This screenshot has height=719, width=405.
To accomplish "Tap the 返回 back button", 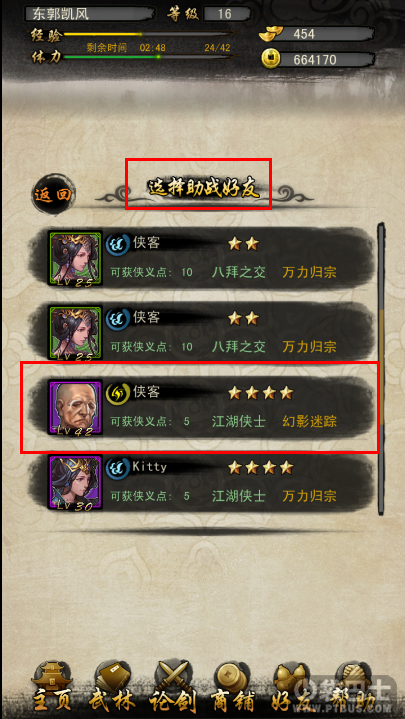I will [54, 195].
